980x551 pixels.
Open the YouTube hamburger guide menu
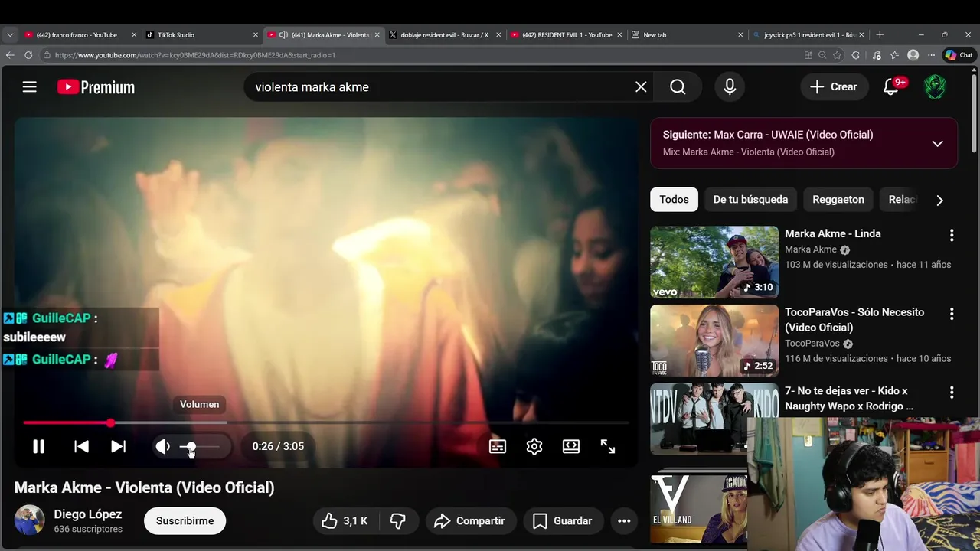(x=29, y=87)
